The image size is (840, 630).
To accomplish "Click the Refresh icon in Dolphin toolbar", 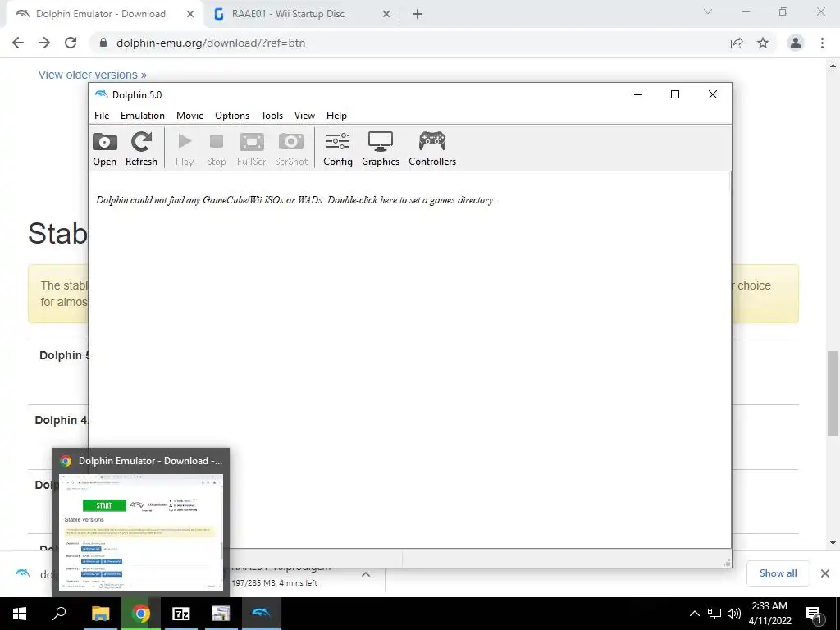I will [141, 149].
